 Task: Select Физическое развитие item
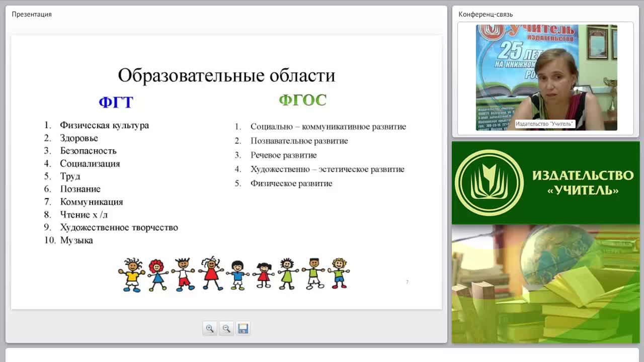pyautogui.click(x=291, y=184)
